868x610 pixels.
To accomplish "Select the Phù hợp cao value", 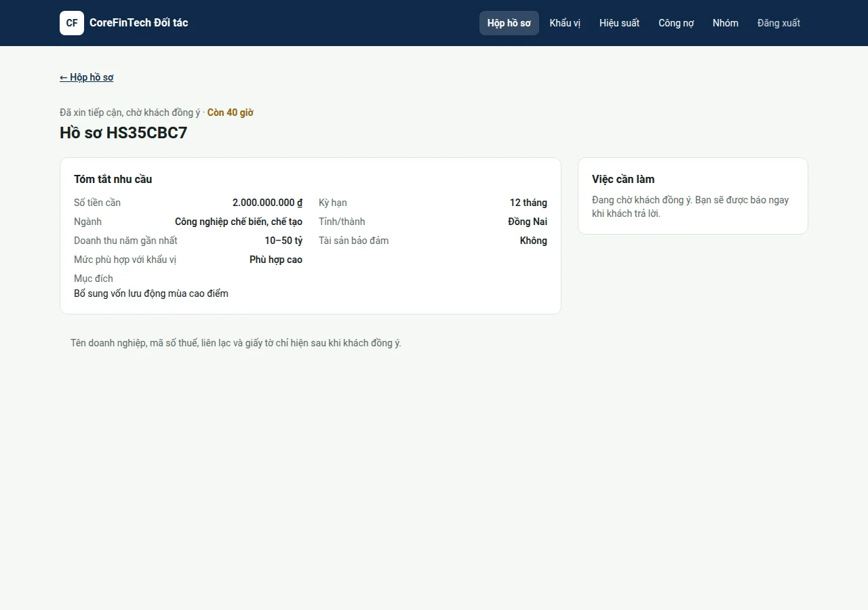I will [276, 260].
